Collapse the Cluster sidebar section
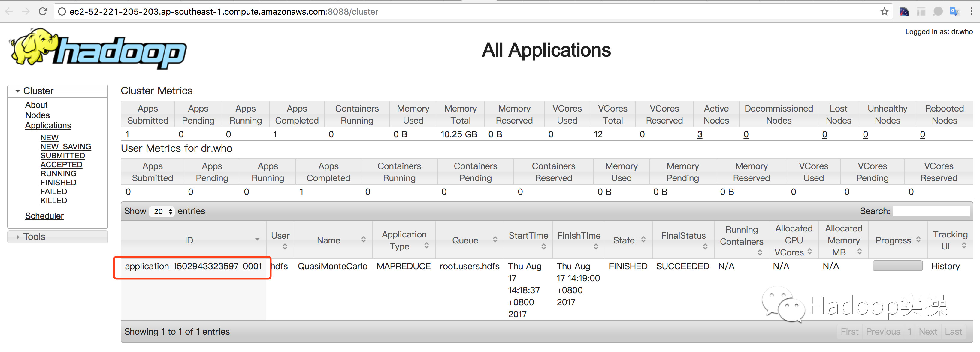Screen dimensions: 980x352 coord(57,91)
